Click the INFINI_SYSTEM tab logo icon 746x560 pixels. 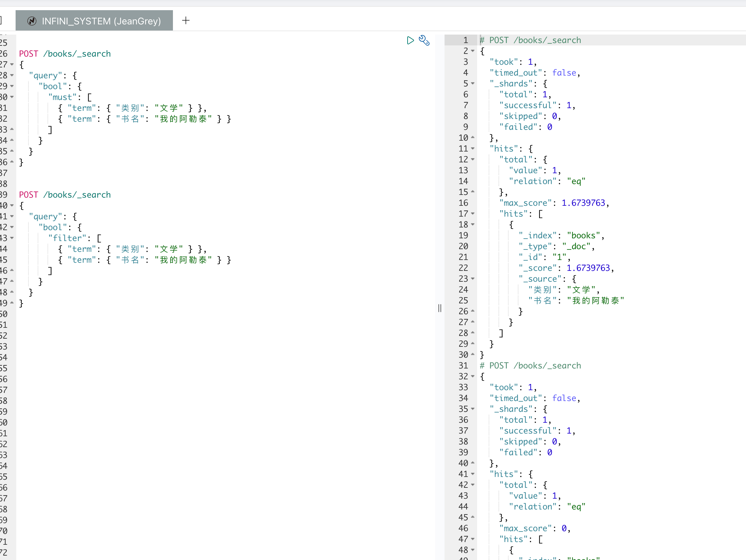pyautogui.click(x=32, y=21)
